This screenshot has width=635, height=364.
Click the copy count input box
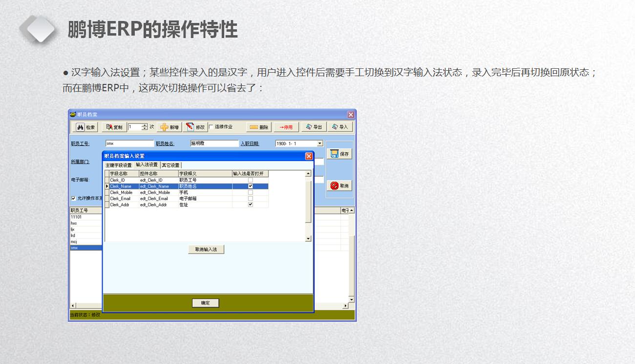(135, 127)
